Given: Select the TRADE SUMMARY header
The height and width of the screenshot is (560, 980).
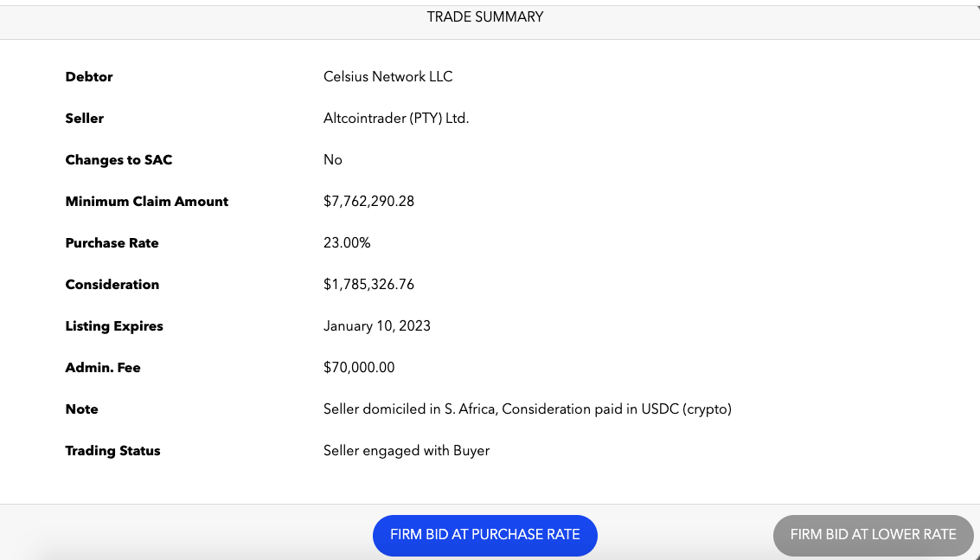Looking at the screenshot, I should pos(484,16).
